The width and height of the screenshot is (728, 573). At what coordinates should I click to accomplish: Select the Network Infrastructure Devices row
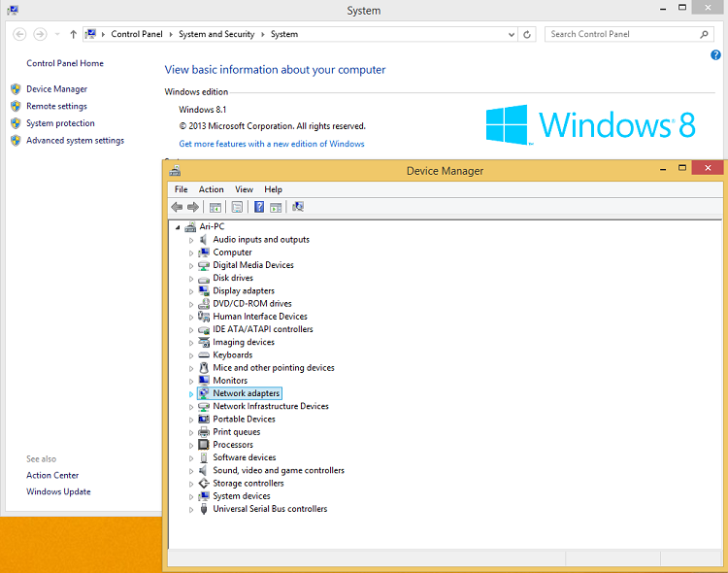coord(271,406)
